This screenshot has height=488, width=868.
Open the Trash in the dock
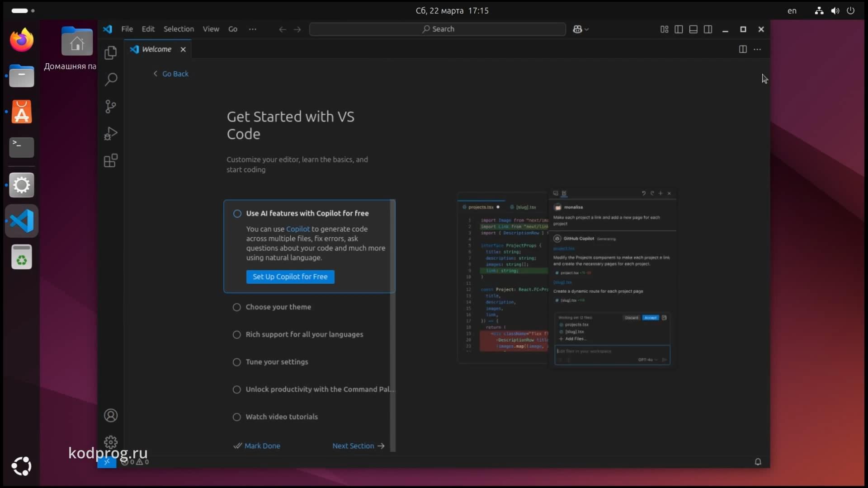click(22, 257)
